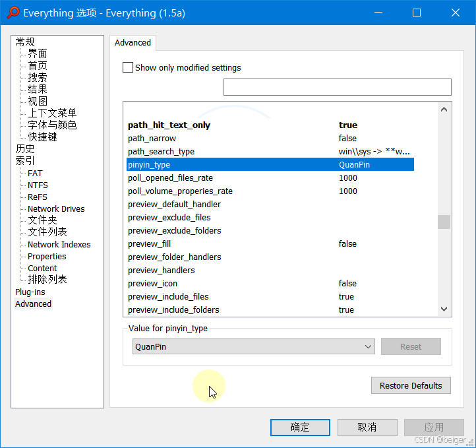Select 索引 in the options tree
Screen dimensions: 476x448
[x=25, y=160]
